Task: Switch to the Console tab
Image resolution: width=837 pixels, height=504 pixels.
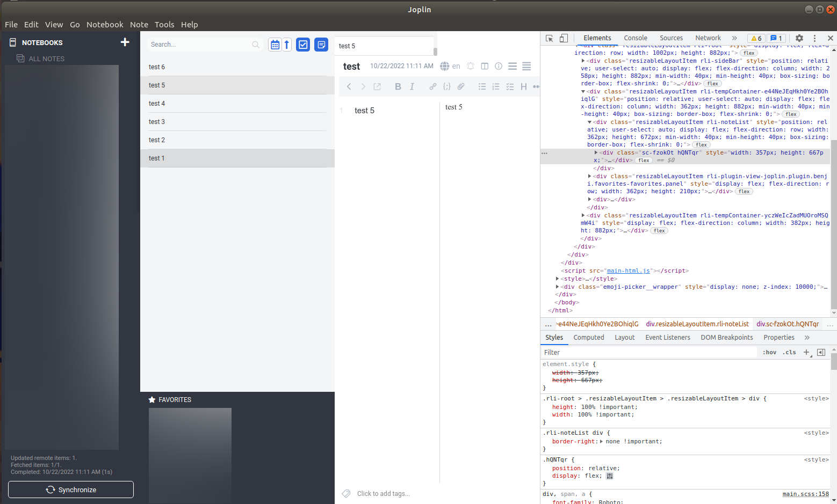Action: pyautogui.click(x=636, y=38)
